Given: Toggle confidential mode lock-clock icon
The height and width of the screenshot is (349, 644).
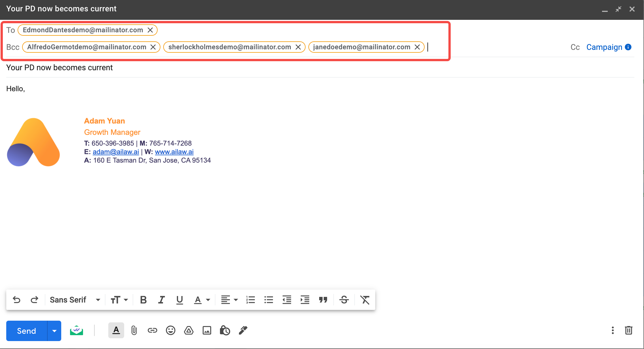Looking at the screenshot, I should click(x=225, y=330).
